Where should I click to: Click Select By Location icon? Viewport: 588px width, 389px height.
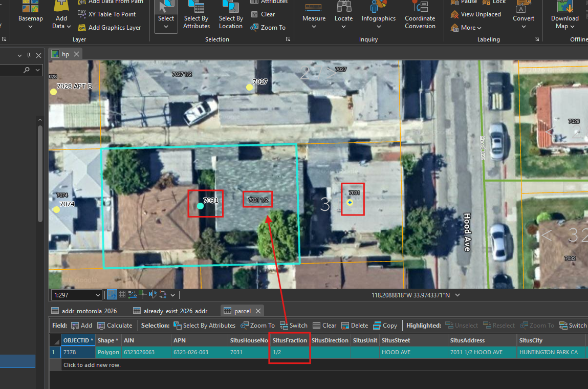pos(231,15)
